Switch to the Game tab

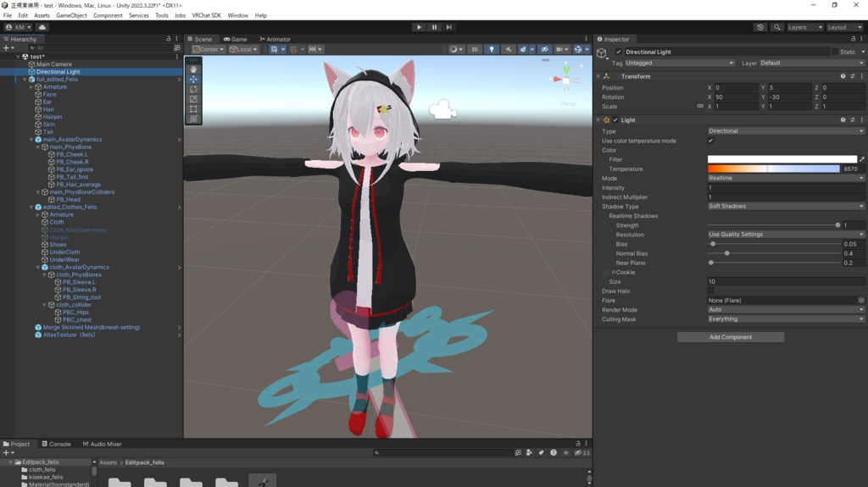click(236, 39)
